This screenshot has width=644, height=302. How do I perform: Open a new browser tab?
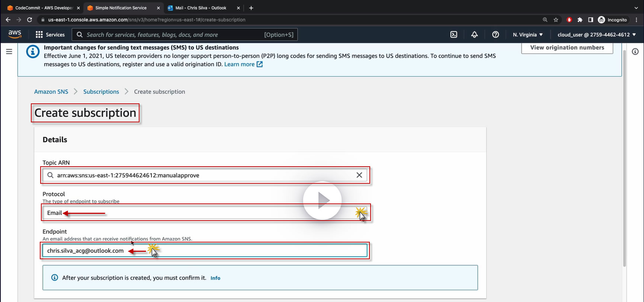point(251,8)
